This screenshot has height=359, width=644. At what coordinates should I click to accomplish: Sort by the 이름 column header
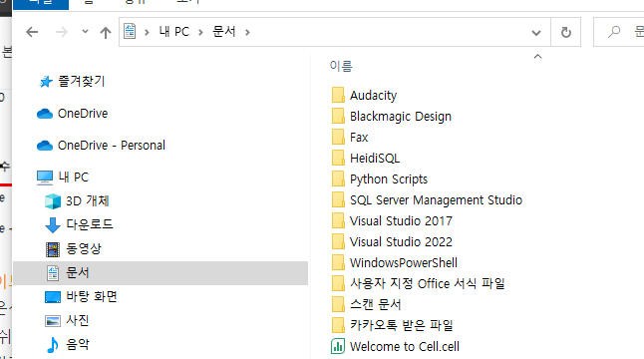coord(341,66)
